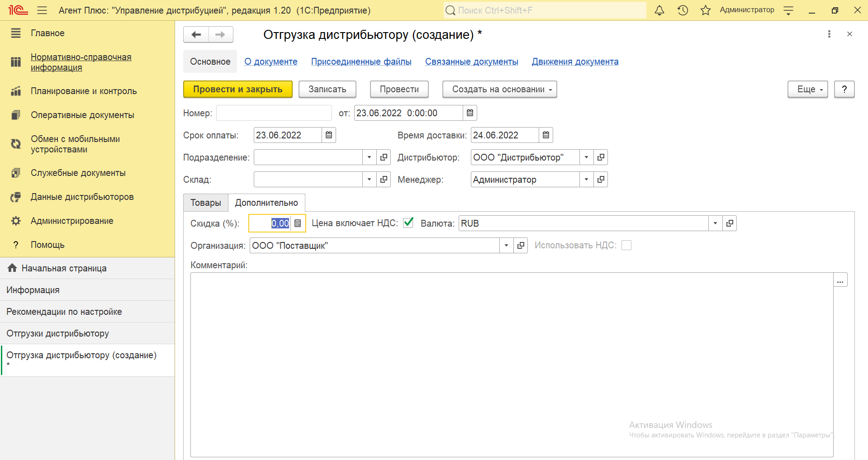868x460 pixels.
Task: Click into Номер input field
Action: click(274, 113)
